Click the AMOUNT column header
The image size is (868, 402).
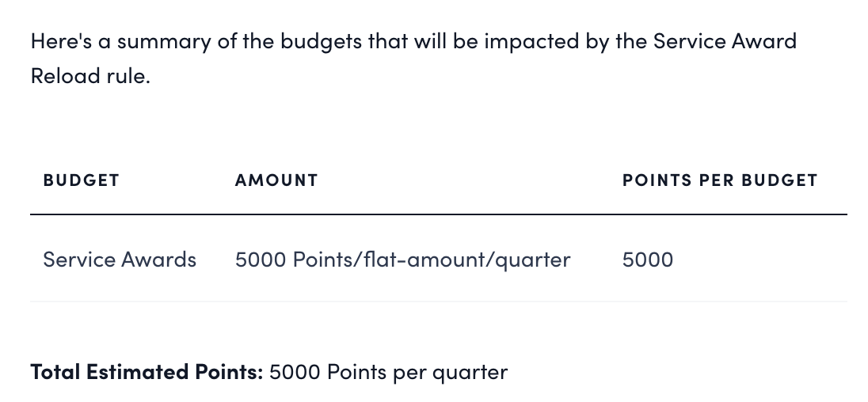click(276, 180)
